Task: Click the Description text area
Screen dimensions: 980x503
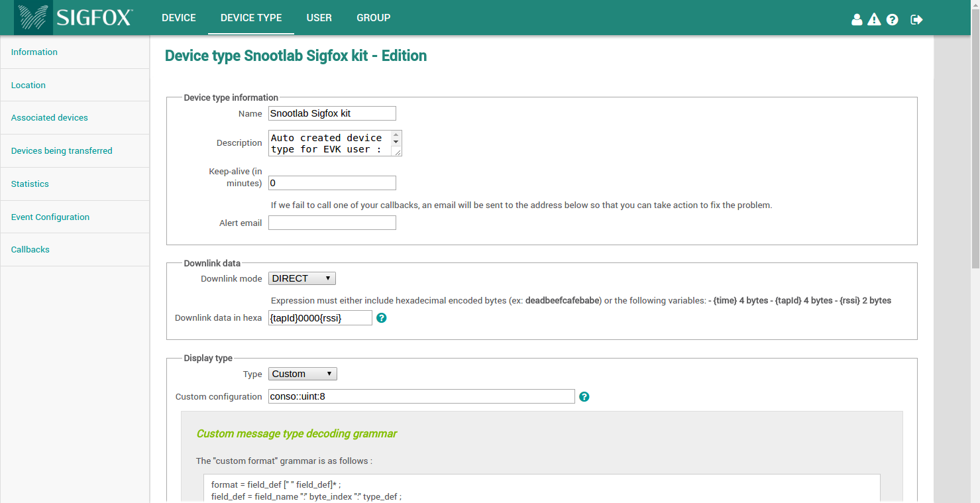Action: pos(335,143)
